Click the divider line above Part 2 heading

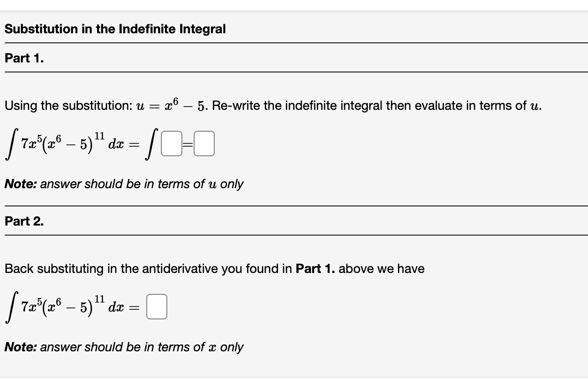point(294,206)
